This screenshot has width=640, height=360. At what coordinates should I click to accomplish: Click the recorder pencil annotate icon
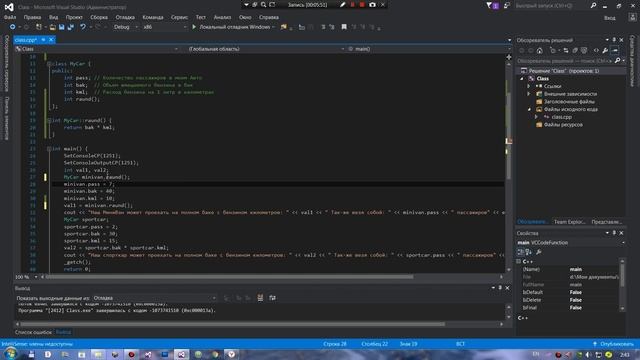342,5
